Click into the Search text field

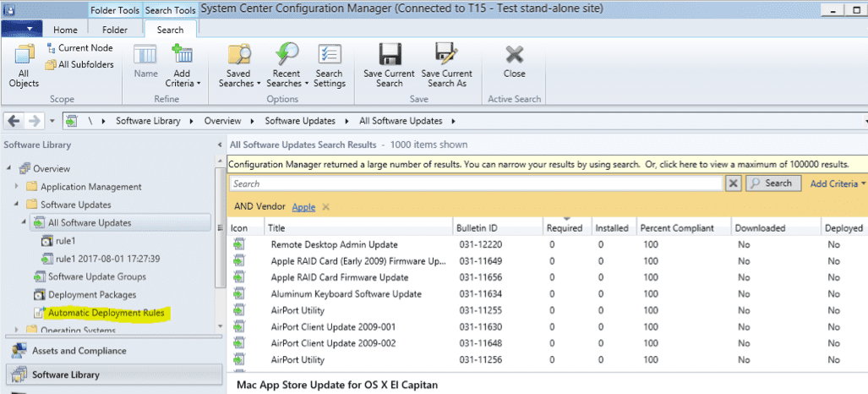coord(476,183)
